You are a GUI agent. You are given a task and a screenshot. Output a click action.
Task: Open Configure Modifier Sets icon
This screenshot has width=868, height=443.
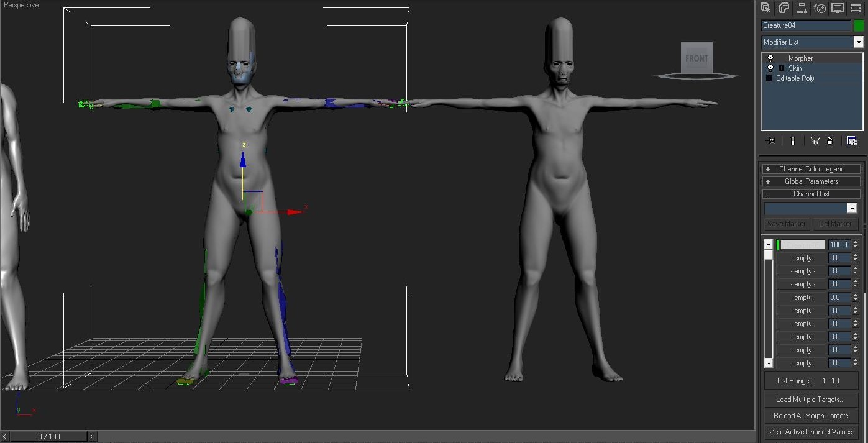852,141
